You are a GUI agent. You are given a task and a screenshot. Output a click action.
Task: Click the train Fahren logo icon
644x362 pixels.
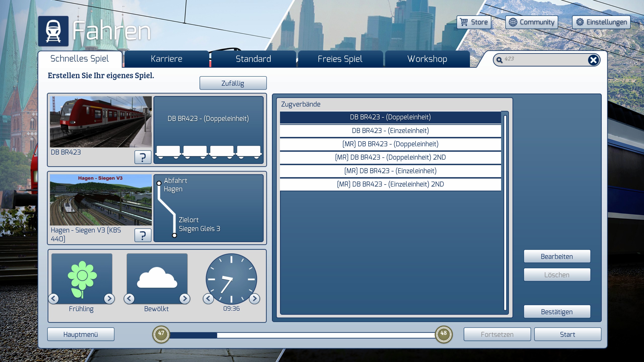click(53, 31)
